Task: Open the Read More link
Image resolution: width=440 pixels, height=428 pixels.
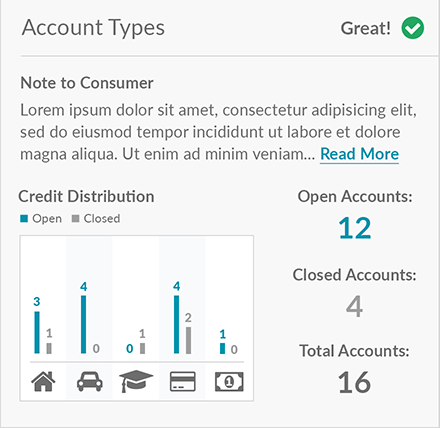Action: (x=359, y=154)
